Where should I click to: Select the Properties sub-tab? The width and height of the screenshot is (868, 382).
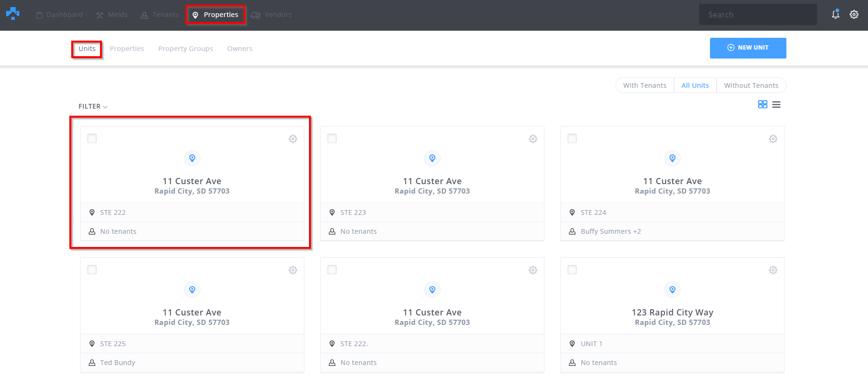point(127,49)
